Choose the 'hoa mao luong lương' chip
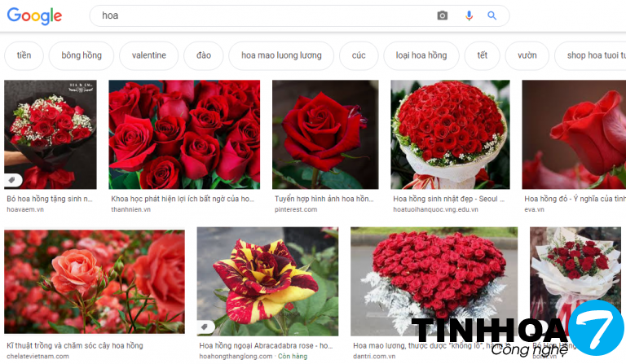The image size is (626, 364). pyautogui.click(x=281, y=55)
